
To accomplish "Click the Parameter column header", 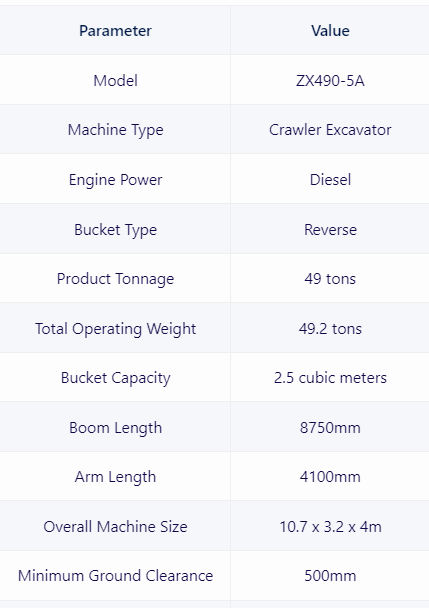I will [x=115, y=31].
